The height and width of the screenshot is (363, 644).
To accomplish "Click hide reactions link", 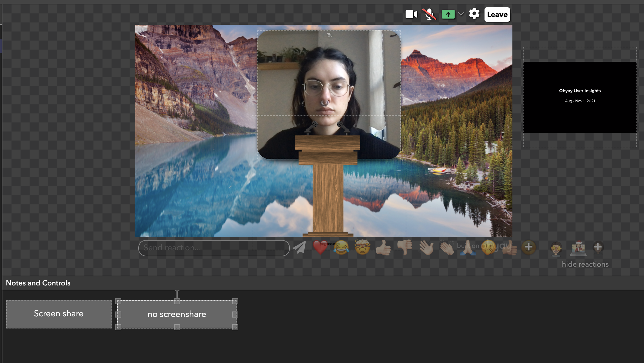I will pos(585,264).
